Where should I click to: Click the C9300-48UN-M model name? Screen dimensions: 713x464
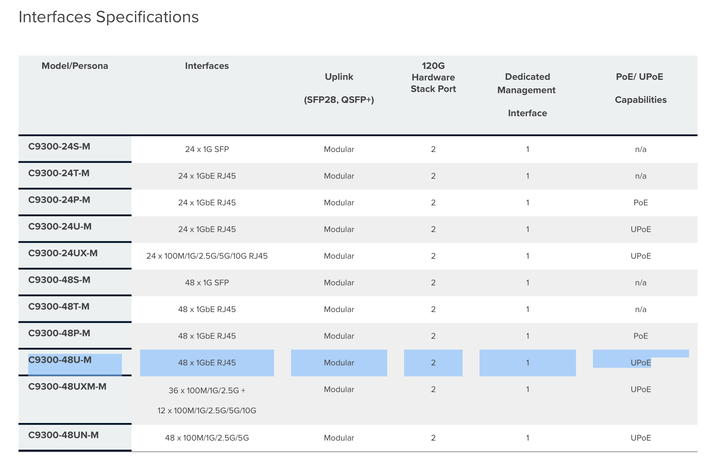[63, 435]
